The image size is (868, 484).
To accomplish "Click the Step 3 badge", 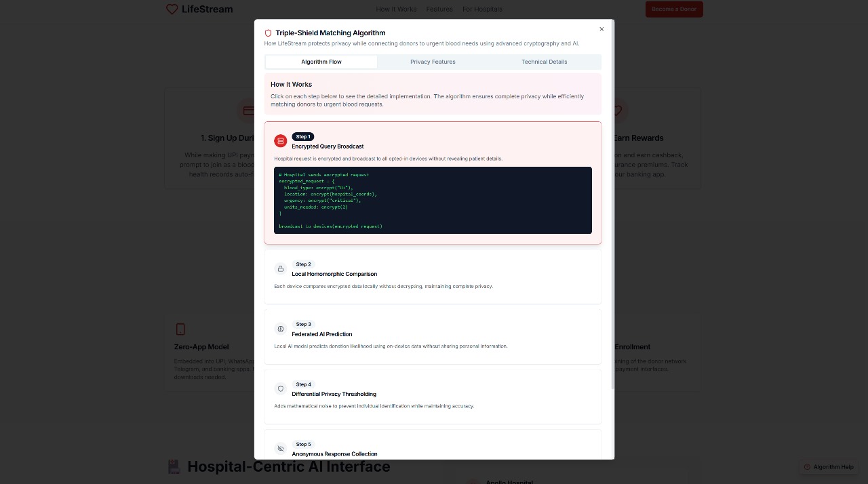I will (x=303, y=324).
